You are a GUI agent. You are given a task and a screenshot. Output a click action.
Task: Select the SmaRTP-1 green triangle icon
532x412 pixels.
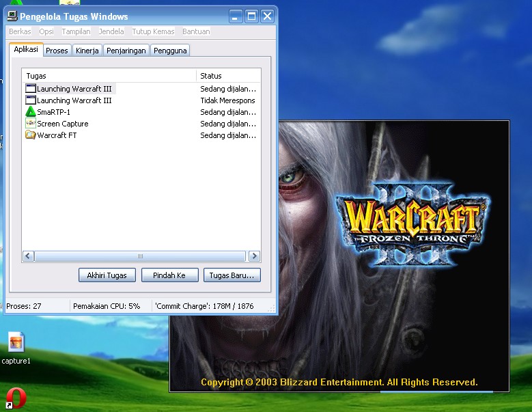pos(31,111)
